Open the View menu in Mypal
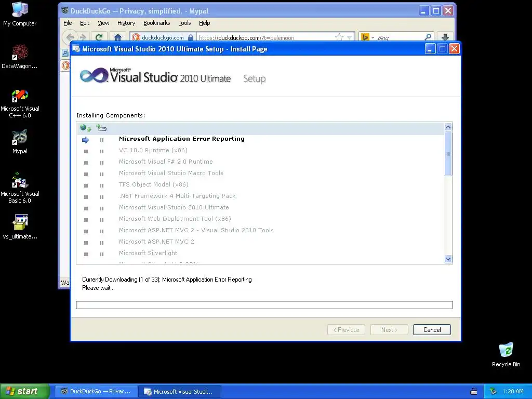Screen dimensions: 532x399 [103, 23]
